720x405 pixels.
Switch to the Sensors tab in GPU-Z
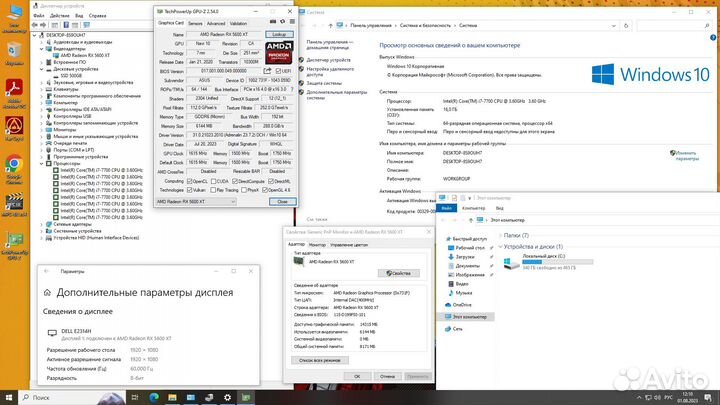tap(195, 23)
